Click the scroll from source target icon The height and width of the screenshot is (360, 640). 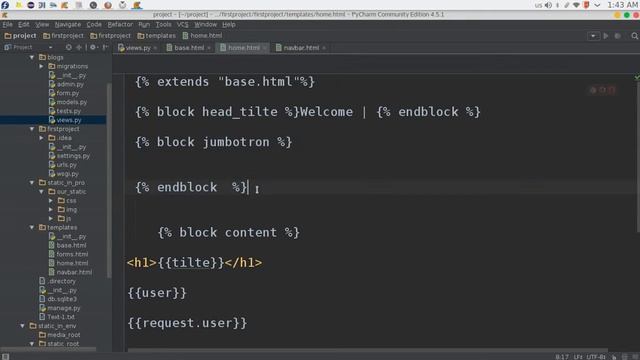click(x=69, y=47)
